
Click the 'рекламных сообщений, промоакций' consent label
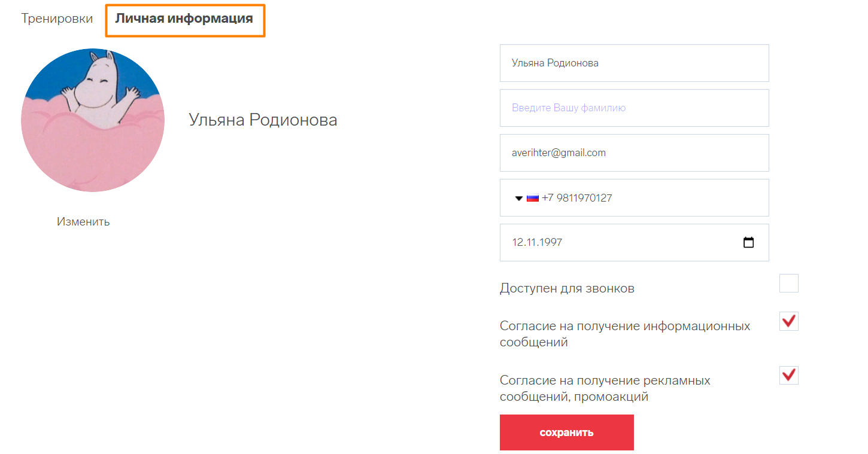coord(605,388)
